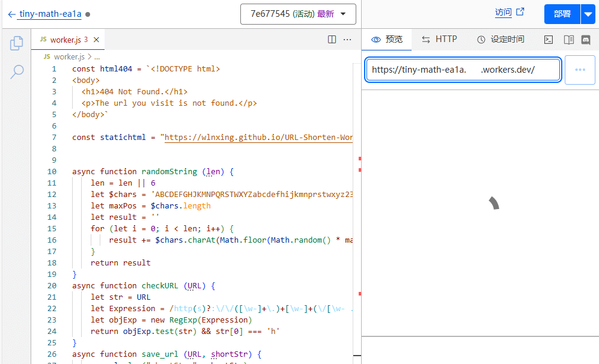Open the Search magnifier in sidebar
This screenshot has height=364, width=599.
17,71
